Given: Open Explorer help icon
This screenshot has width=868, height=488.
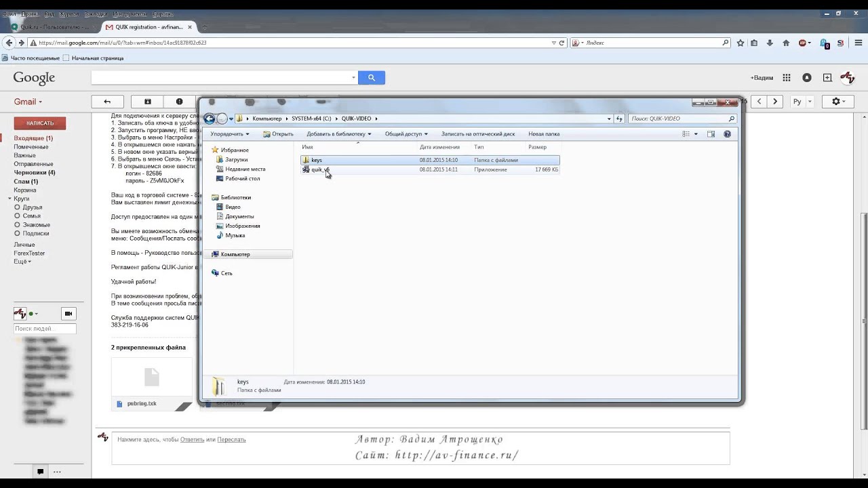Looking at the screenshot, I should (x=728, y=134).
